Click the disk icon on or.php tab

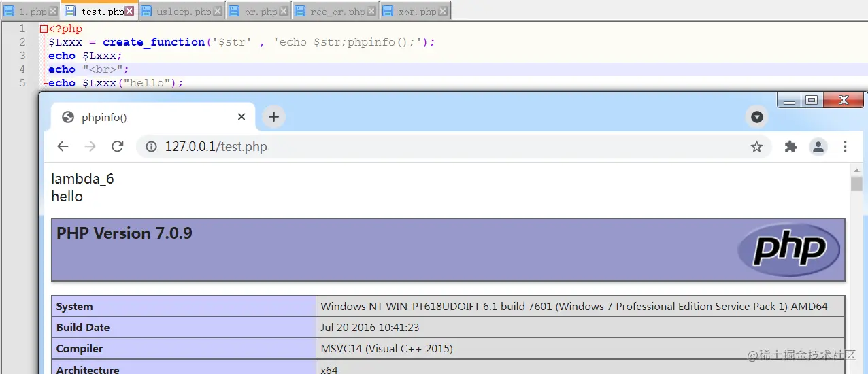pyautogui.click(x=234, y=12)
